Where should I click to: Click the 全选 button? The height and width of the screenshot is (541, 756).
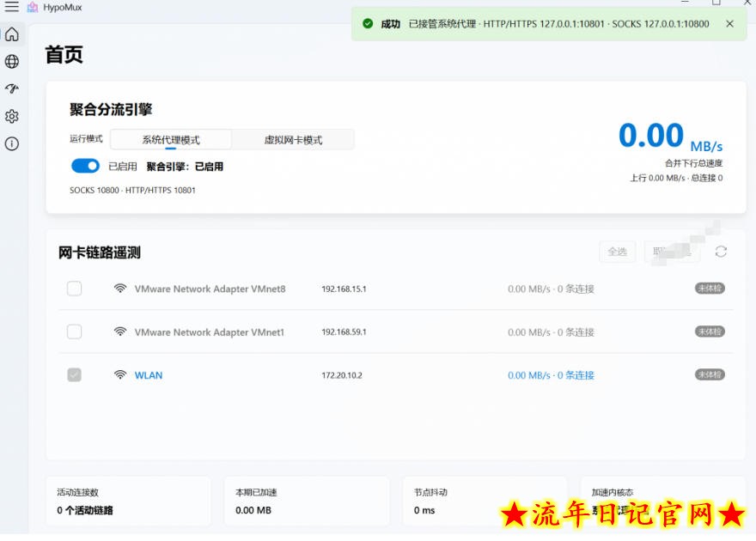(x=617, y=252)
